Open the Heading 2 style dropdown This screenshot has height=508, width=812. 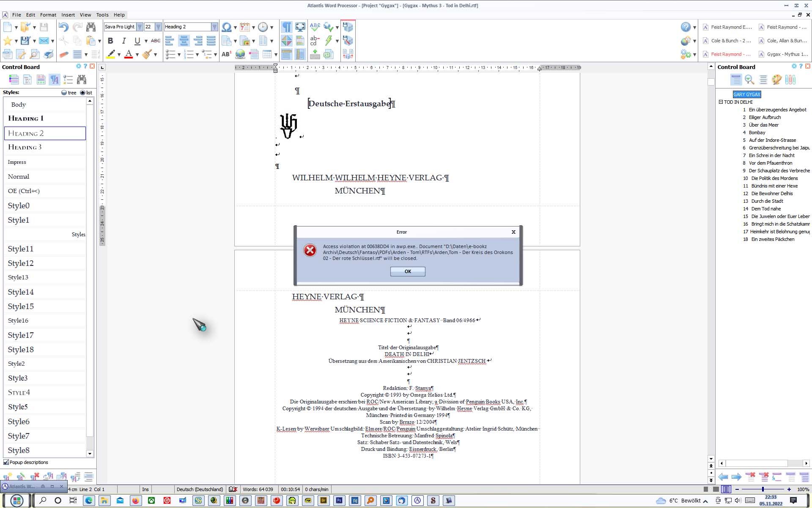[x=214, y=27]
